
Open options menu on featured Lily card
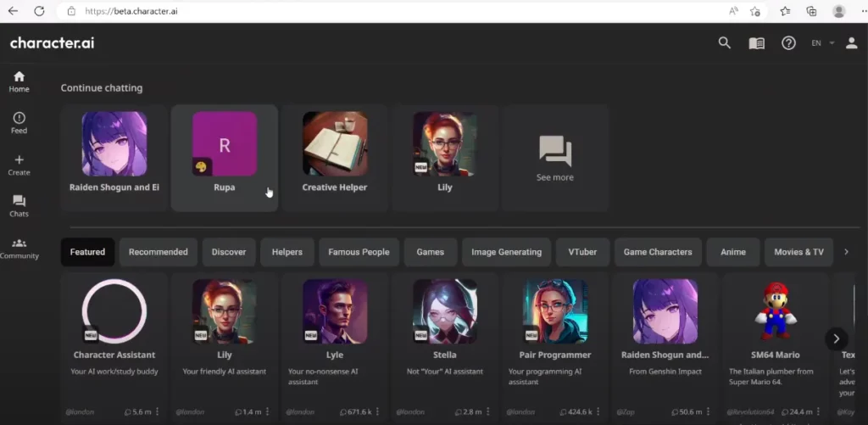(267, 411)
